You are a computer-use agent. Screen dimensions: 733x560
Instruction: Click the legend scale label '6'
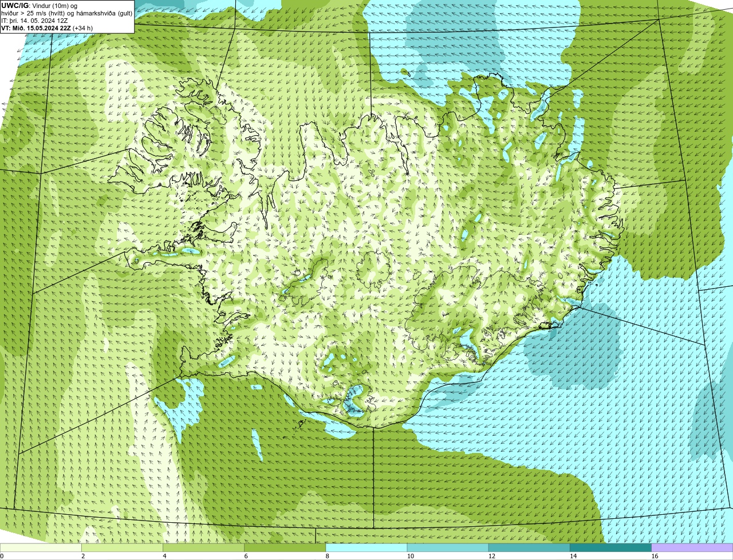pos(246,556)
